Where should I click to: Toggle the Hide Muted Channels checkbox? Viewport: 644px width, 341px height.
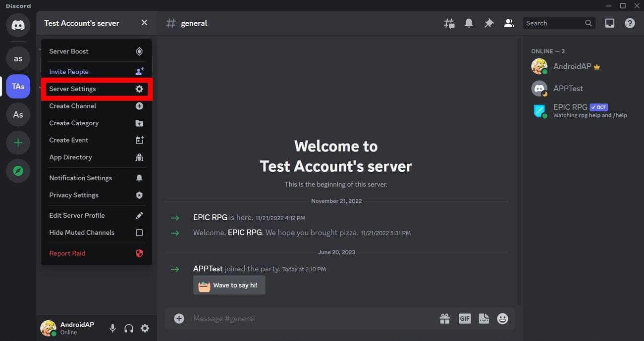coord(139,233)
